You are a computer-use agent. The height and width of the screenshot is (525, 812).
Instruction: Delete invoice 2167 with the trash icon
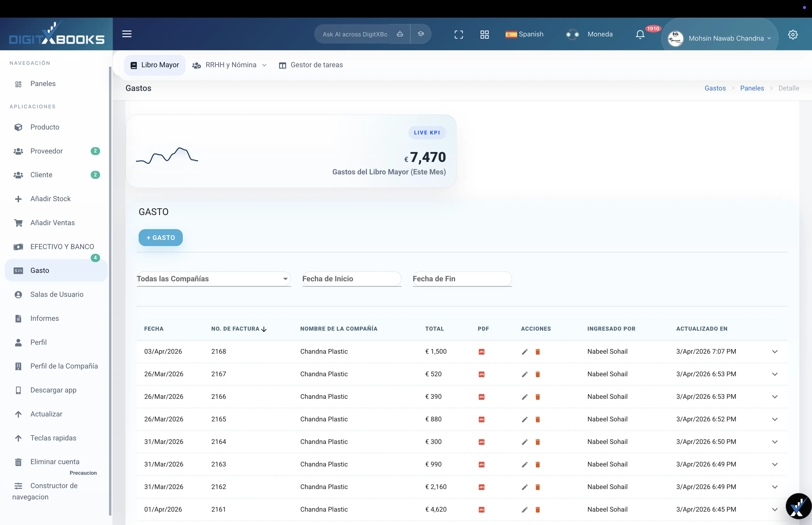(538, 374)
